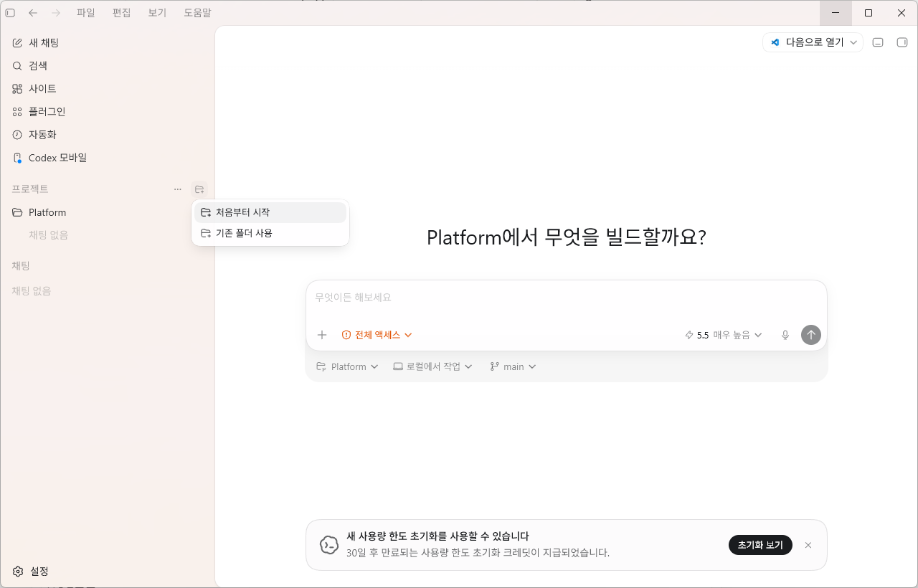Go back with the left arrow

click(33, 13)
